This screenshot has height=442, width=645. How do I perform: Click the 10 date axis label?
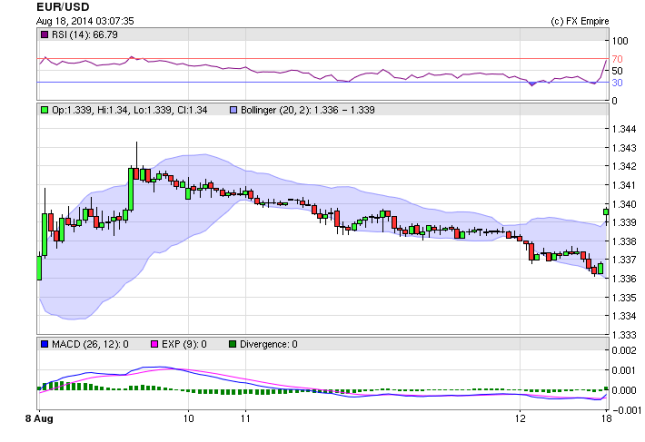pyautogui.click(x=188, y=419)
